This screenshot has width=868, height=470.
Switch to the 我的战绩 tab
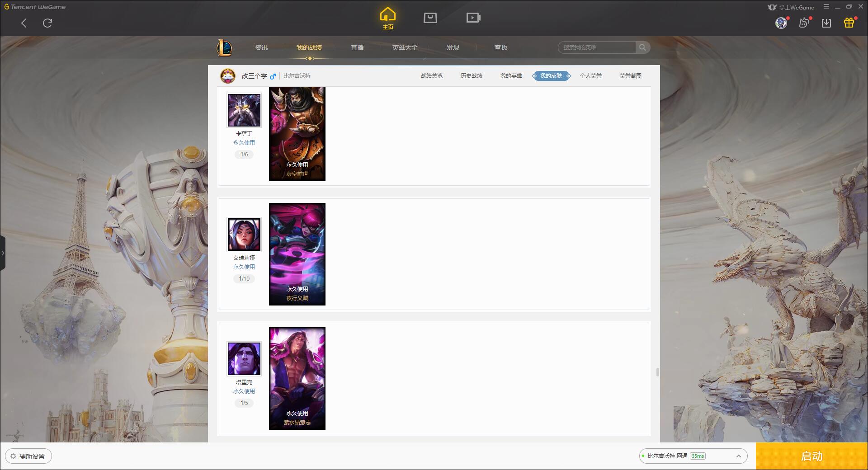click(309, 47)
